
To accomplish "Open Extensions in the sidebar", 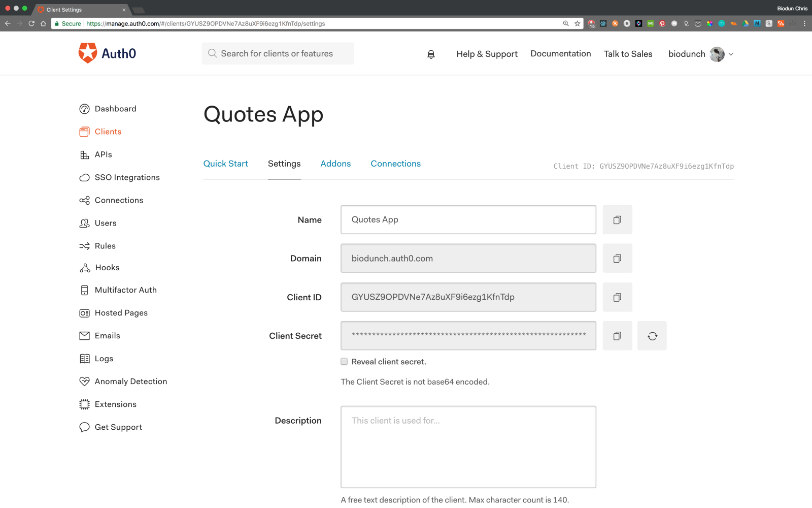I will click(108, 404).
